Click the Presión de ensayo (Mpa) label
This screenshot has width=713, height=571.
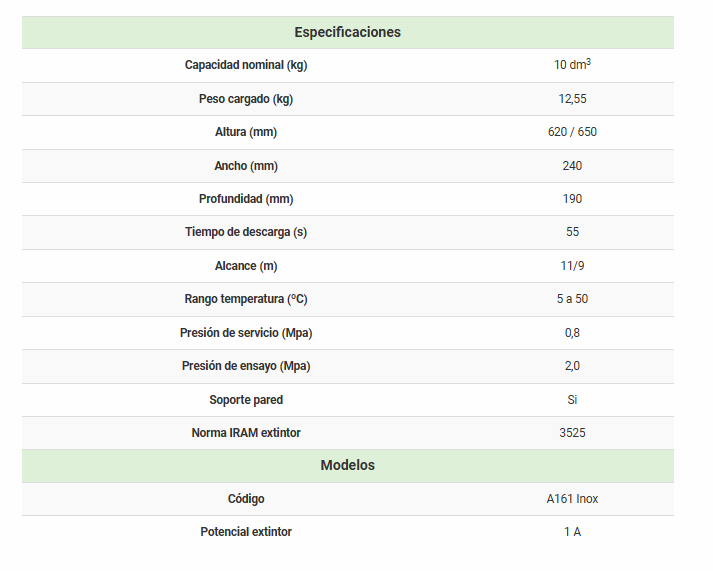tap(246, 366)
